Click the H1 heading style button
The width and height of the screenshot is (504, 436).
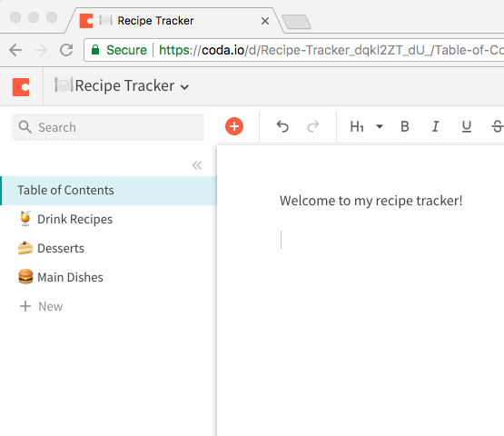(357, 126)
